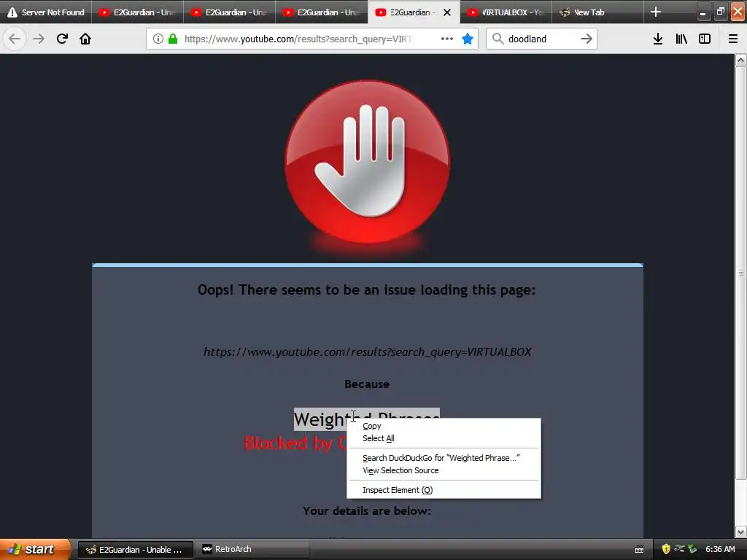The image size is (747, 560).
Task: Click the vertical scrollbar thumb
Action: click(740, 273)
